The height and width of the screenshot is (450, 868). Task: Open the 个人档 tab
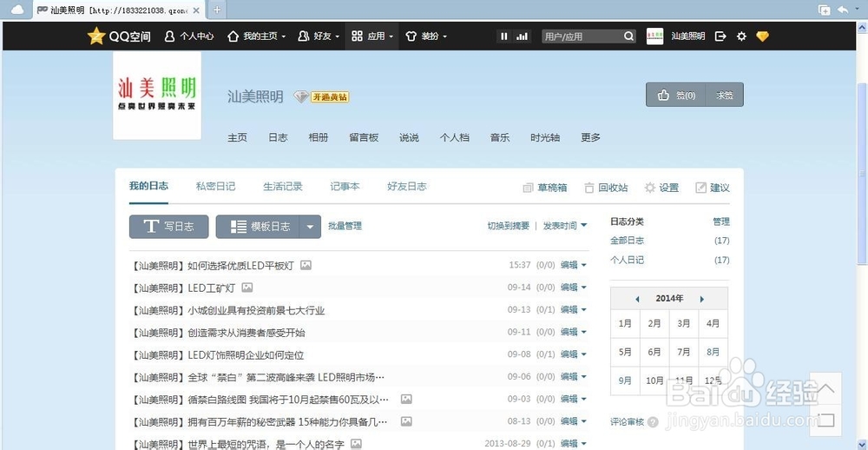455,137
